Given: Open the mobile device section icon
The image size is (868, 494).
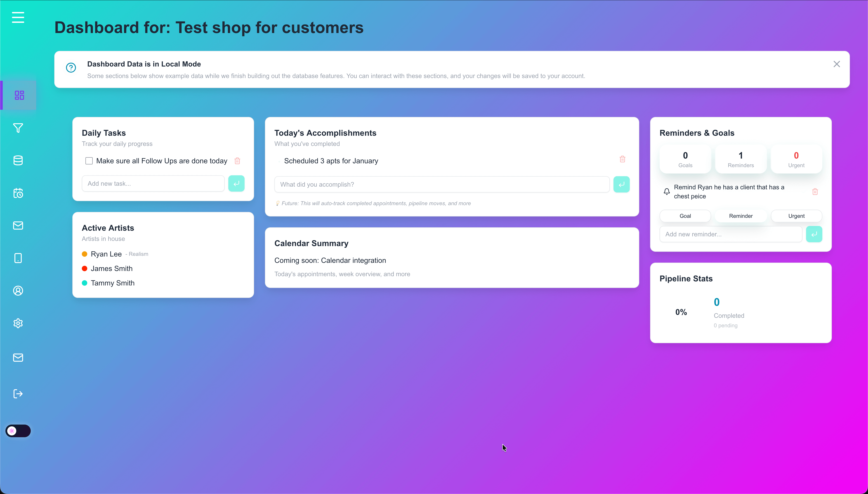Looking at the screenshot, I should point(18,258).
